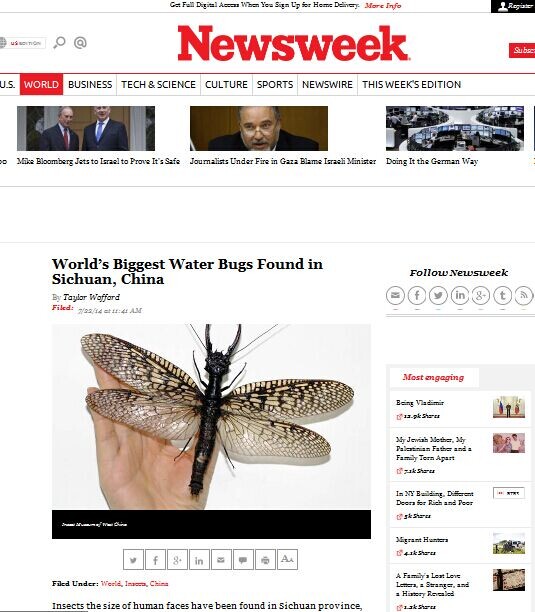Viewport: 535px width, 612px height.
Task: Select the WORLD navigation tab
Action: 41,84
